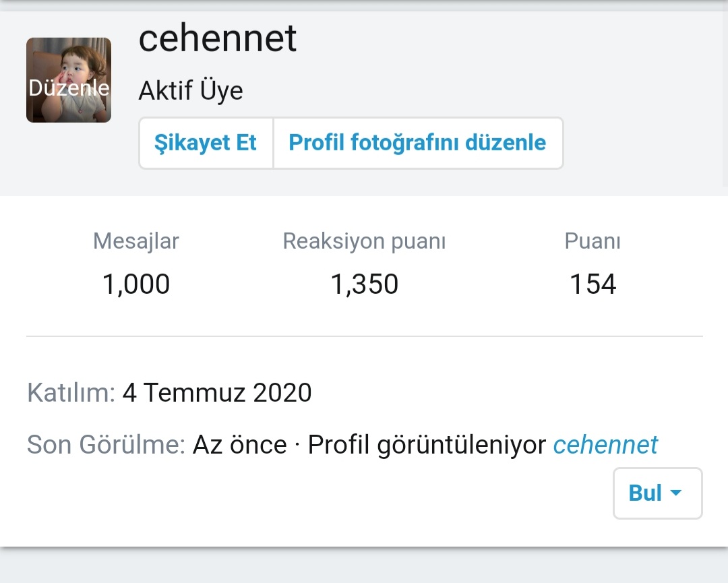Open Profil fotoğrafını düzenle
The image size is (728, 583).
[417, 143]
